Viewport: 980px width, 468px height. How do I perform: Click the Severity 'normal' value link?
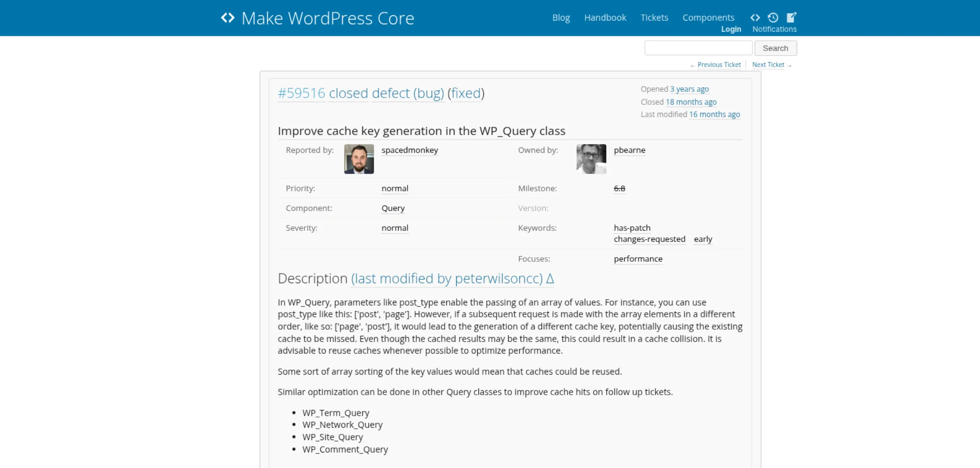[395, 228]
